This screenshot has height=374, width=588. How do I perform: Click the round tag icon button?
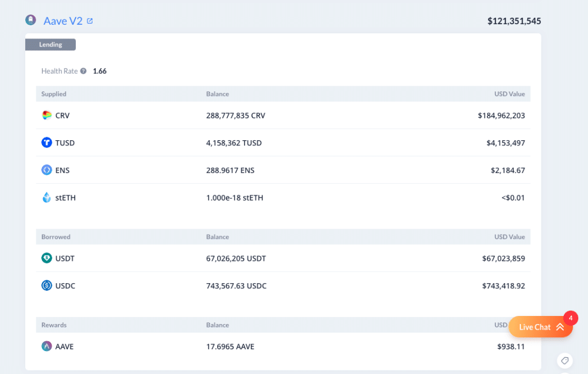[565, 361]
